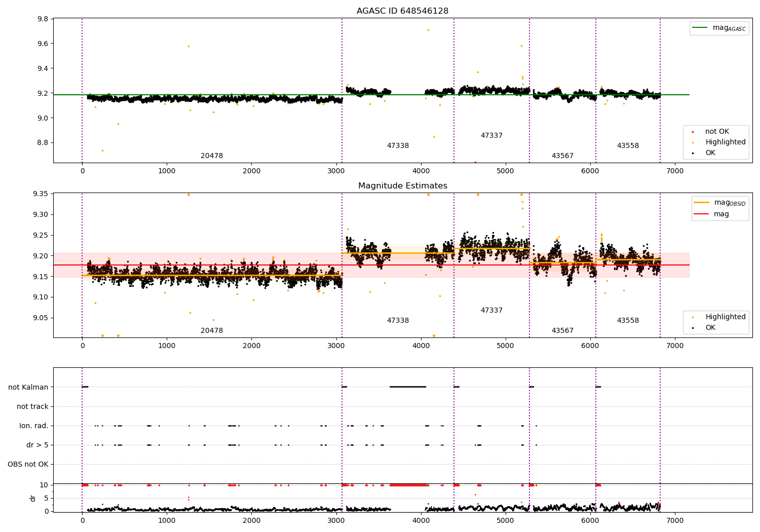The image size is (760, 532).
Task: Click the 'not track' axis label
Action: [x=32, y=407]
